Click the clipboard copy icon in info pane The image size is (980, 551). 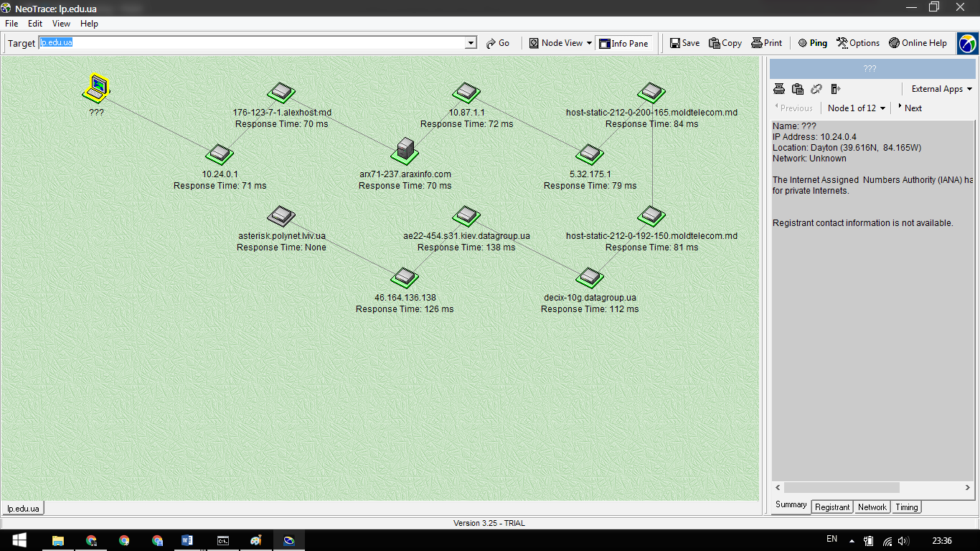pyautogui.click(x=798, y=89)
